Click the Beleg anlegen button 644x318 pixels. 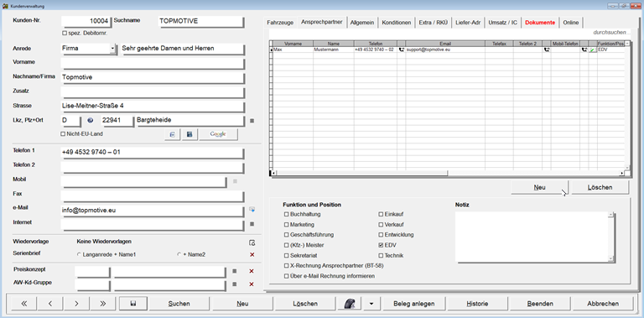[414, 304]
